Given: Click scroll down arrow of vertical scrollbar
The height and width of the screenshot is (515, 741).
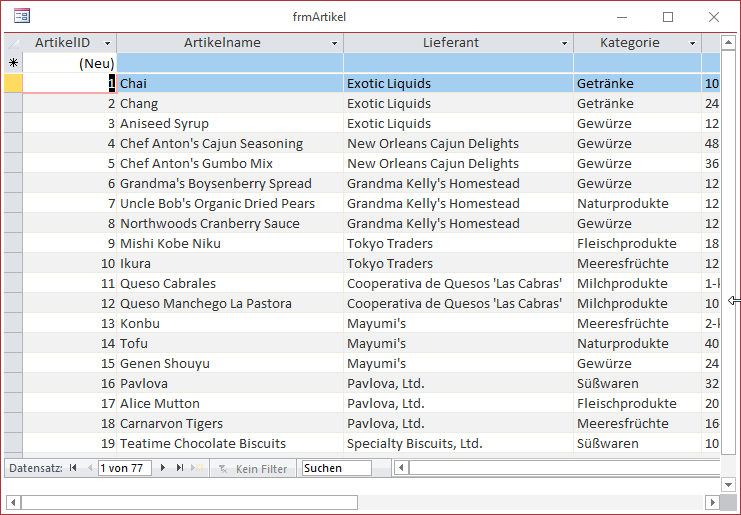Looking at the screenshot, I should pyautogui.click(x=728, y=484).
